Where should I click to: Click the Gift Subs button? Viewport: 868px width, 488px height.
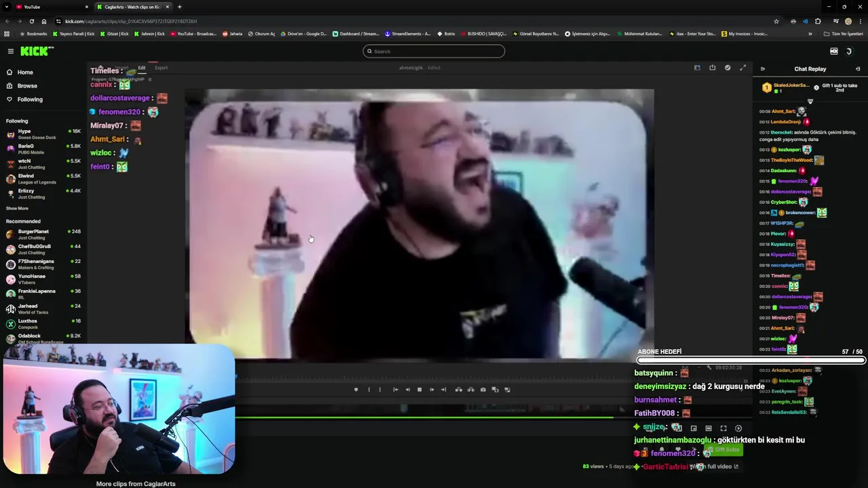724,450
